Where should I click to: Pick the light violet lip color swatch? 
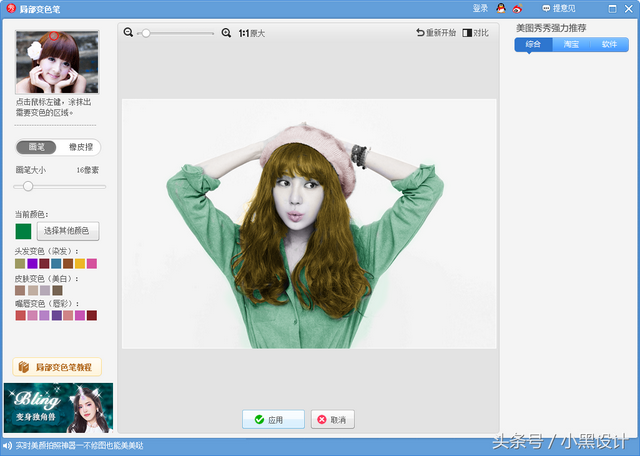point(44,315)
